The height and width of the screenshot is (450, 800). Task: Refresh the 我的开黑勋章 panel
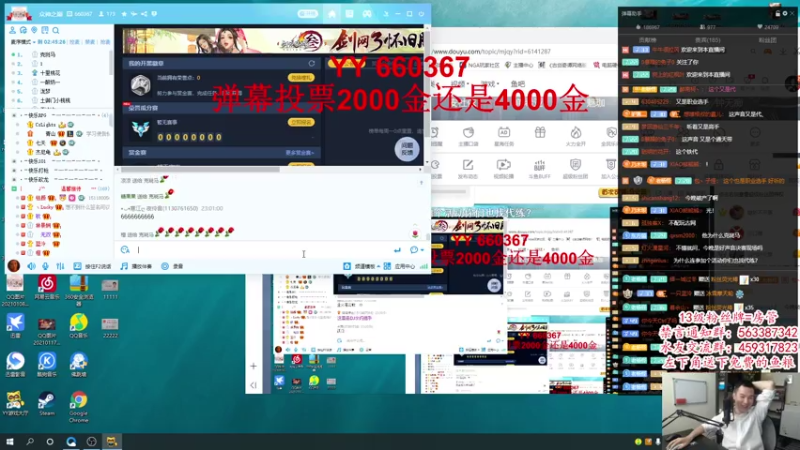click(312, 63)
